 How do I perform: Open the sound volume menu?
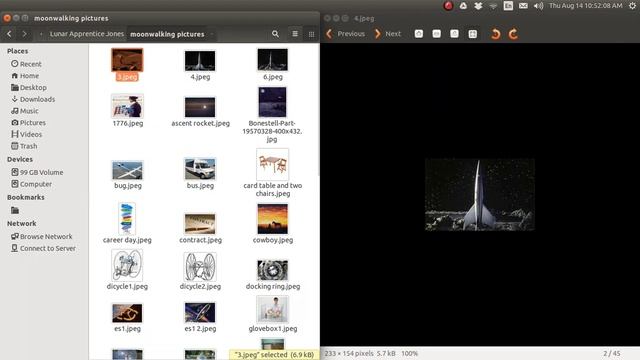(538, 6)
